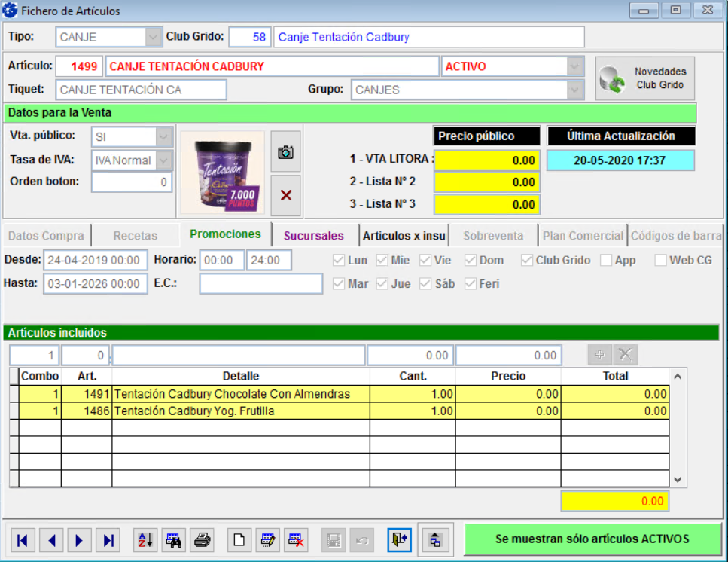The image size is (728, 562).
Task: Click the Tiquet text field
Action: click(141, 90)
